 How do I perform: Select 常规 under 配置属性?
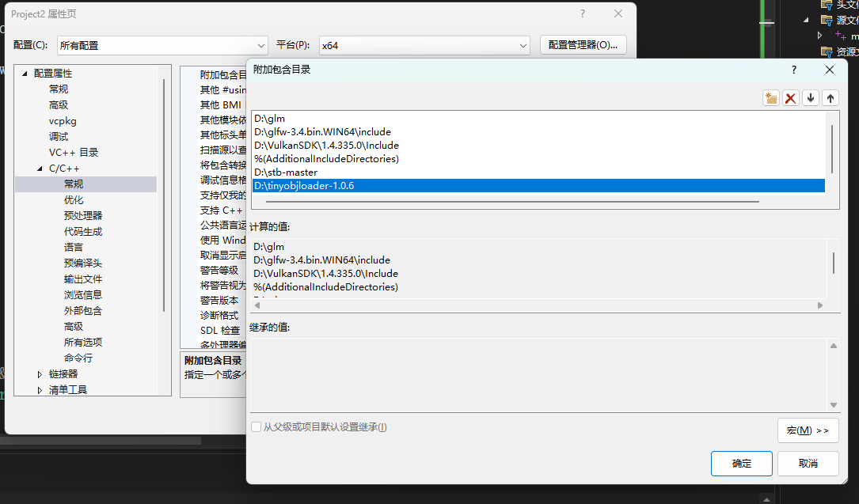pyautogui.click(x=59, y=89)
